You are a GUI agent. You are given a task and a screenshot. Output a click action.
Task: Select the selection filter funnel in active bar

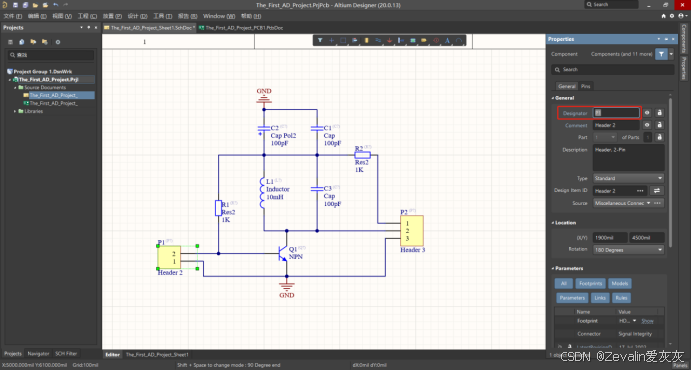coord(320,41)
